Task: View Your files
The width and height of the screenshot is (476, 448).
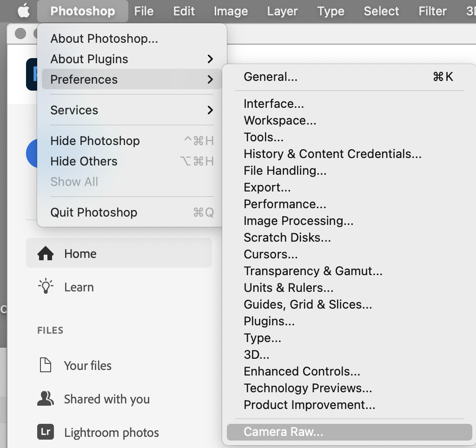Action: [87, 366]
